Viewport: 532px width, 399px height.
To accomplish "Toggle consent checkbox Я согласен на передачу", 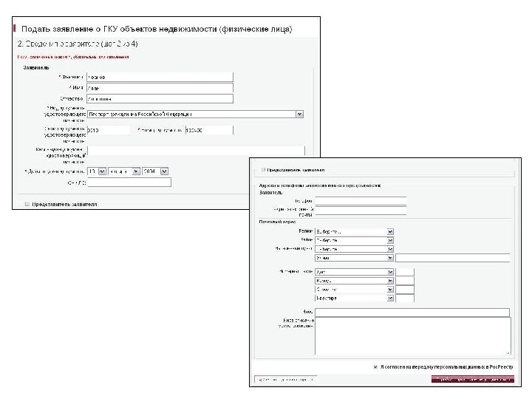I will 375,366.
